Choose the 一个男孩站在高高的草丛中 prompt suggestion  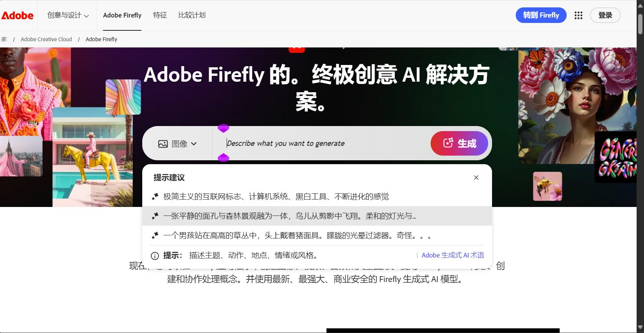317,235
